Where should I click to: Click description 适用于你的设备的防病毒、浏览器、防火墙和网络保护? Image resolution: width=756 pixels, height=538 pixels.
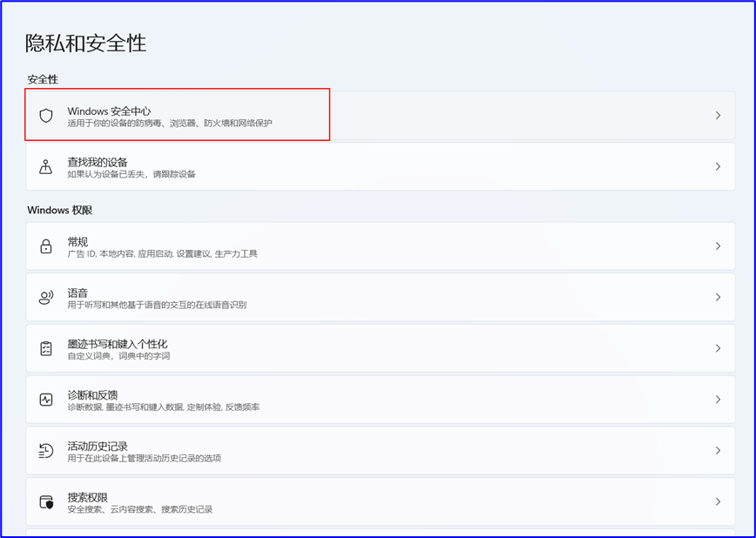coord(170,124)
